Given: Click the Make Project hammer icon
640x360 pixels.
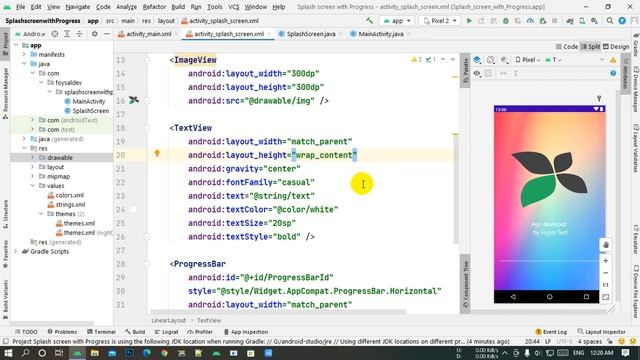Looking at the screenshot, I should (x=369, y=20).
